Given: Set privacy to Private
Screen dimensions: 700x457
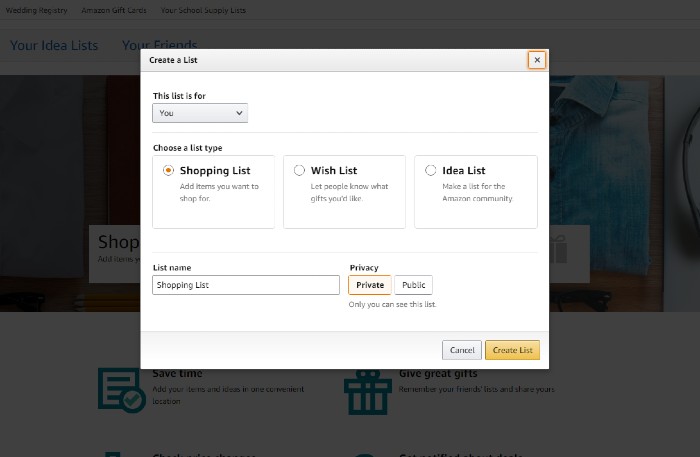Looking at the screenshot, I should [x=370, y=285].
